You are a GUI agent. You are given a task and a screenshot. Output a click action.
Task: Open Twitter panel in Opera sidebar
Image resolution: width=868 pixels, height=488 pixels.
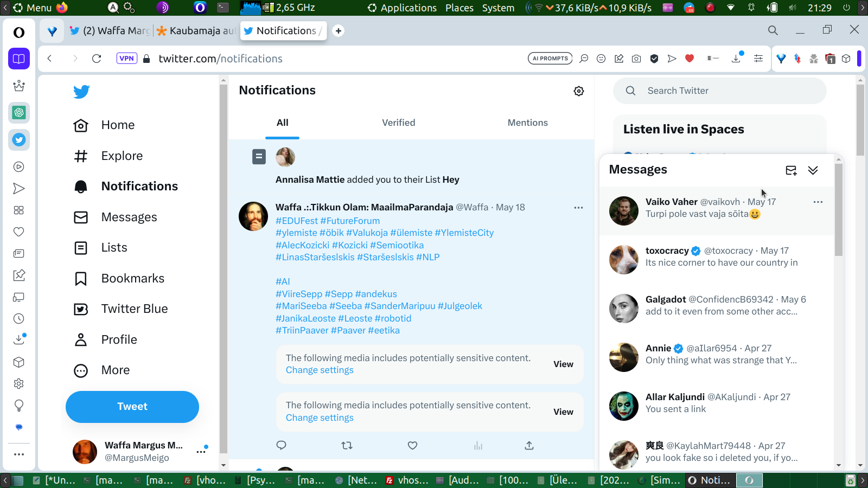click(19, 140)
